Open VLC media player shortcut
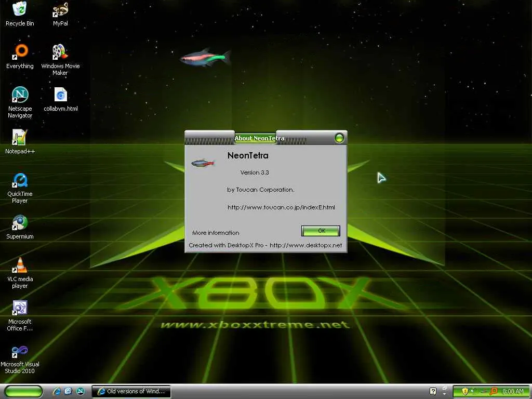Viewport: 532px width, 399px height. pos(20,273)
